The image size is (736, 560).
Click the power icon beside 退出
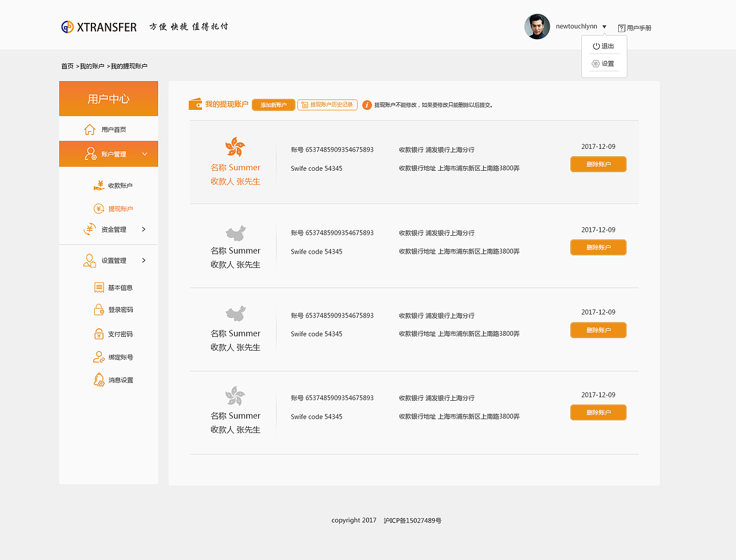pos(596,46)
